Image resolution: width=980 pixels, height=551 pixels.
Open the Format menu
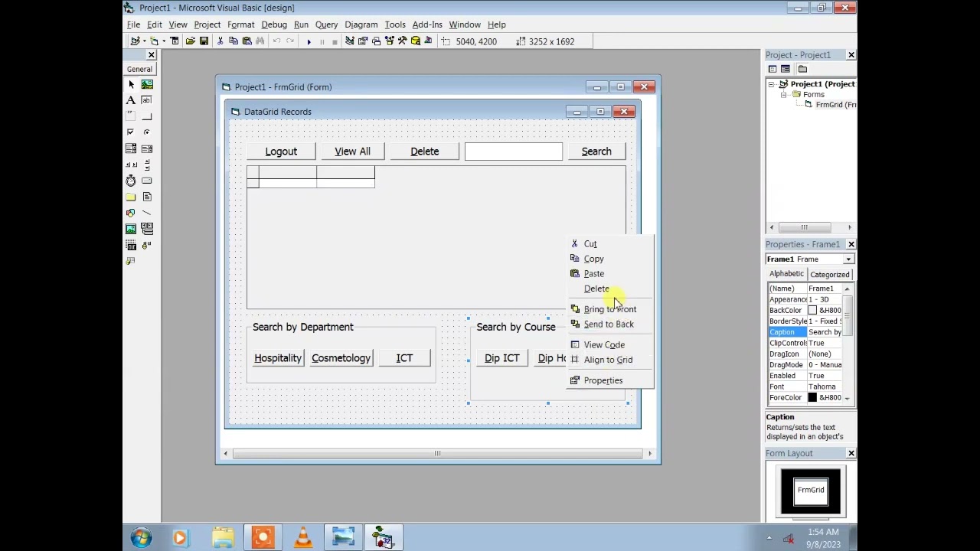click(240, 24)
